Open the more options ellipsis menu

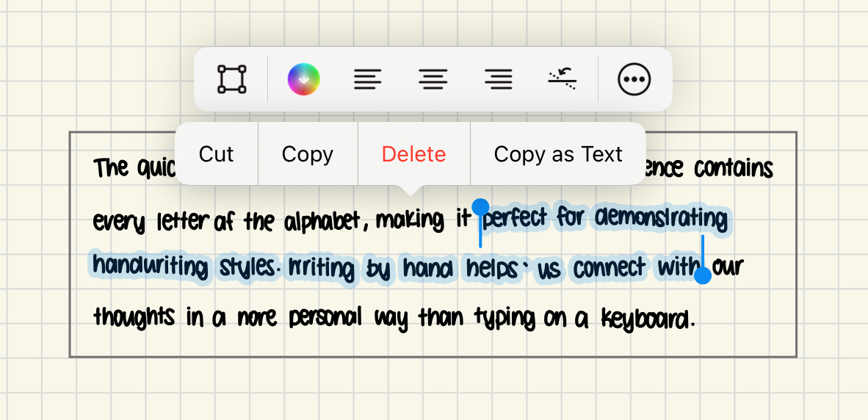pos(634,79)
